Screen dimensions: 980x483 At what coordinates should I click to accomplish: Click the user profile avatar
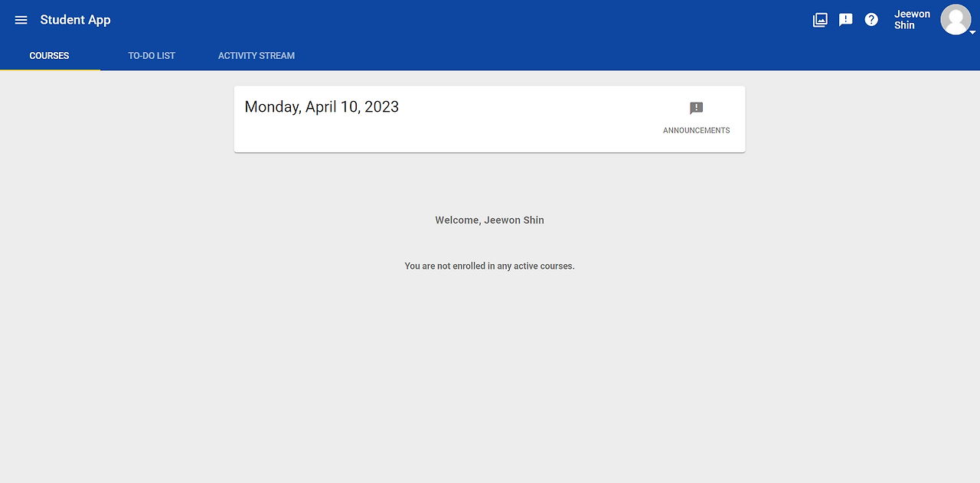pos(955,20)
